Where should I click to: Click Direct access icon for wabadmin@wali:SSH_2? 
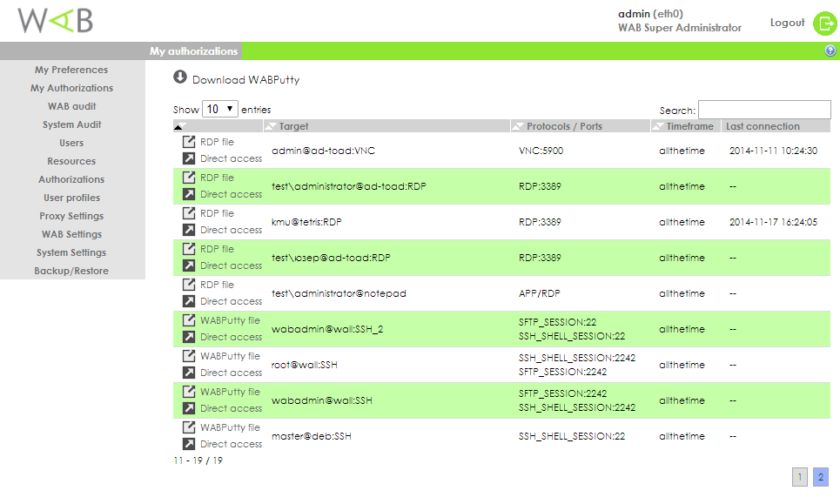(x=188, y=337)
